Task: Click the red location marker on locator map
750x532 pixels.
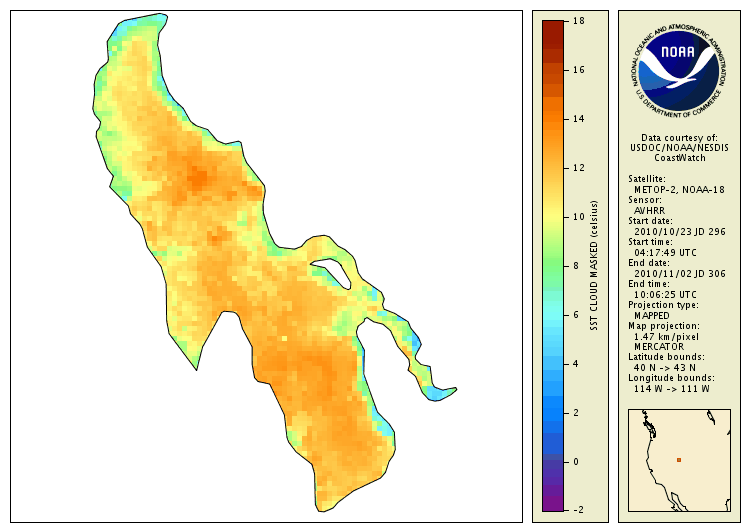Action: tap(679, 460)
